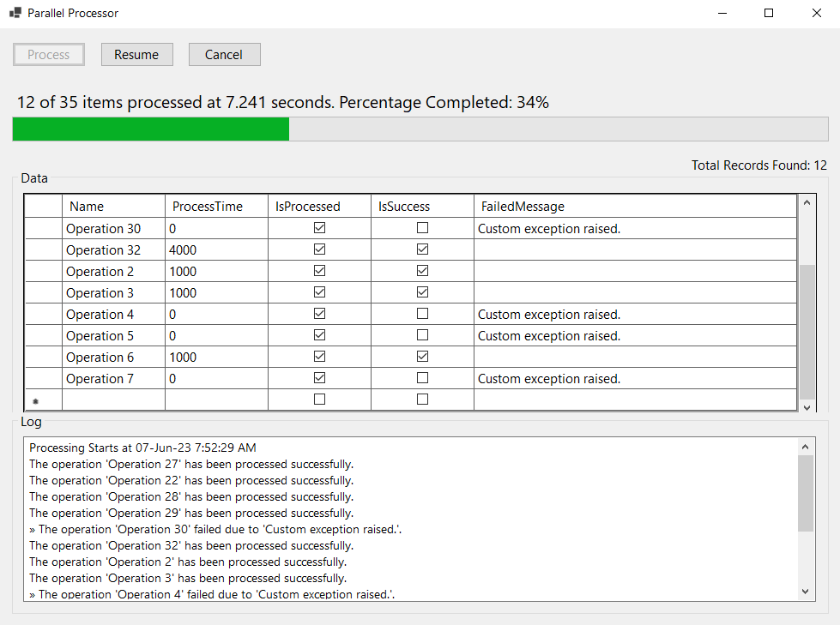Screen dimensions: 840x625
Task: Maximize the Parallel Processor window
Action: click(769, 13)
